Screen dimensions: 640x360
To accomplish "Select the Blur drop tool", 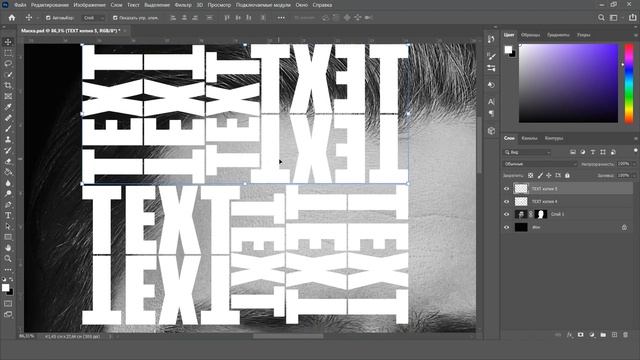I will [x=8, y=183].
